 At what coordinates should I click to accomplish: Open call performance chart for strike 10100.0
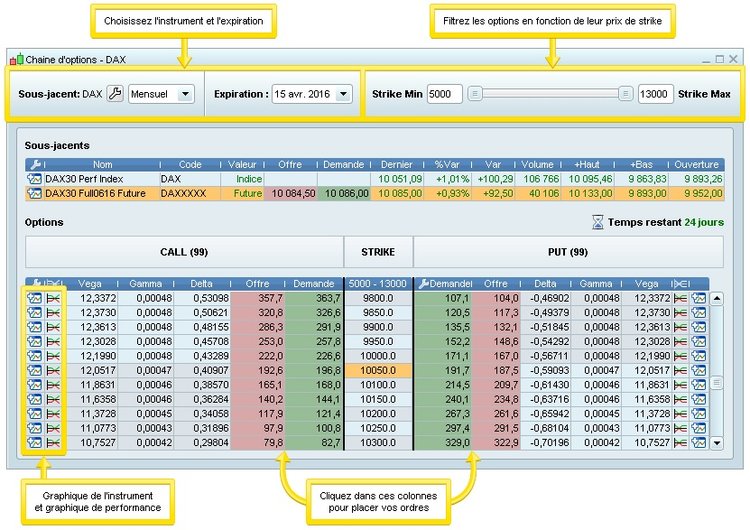[53, 385]
